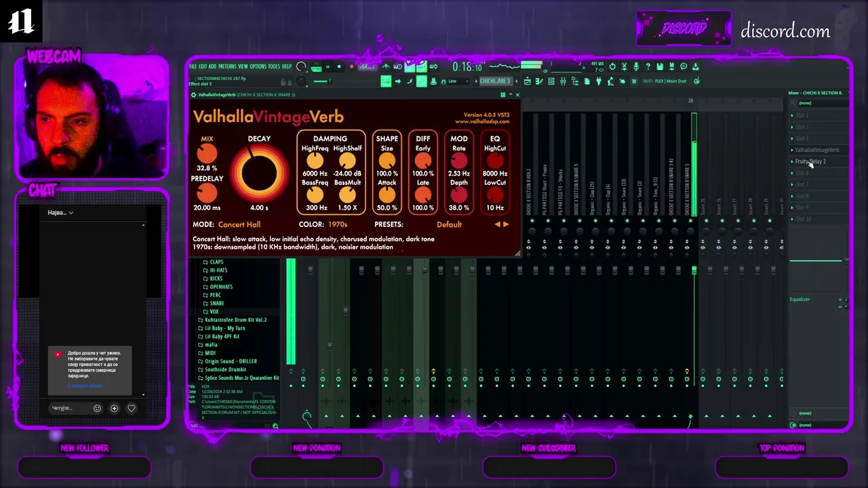868x488 pixels.
Task: Open the EDIT menu
Action: (x=203, y=66)
